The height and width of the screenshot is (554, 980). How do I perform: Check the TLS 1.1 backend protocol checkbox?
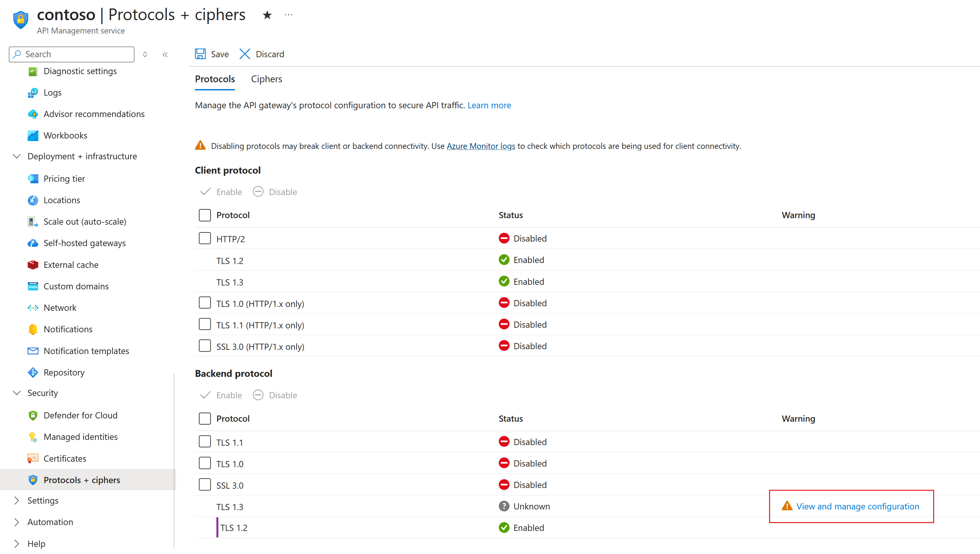[x=205, y=441]
